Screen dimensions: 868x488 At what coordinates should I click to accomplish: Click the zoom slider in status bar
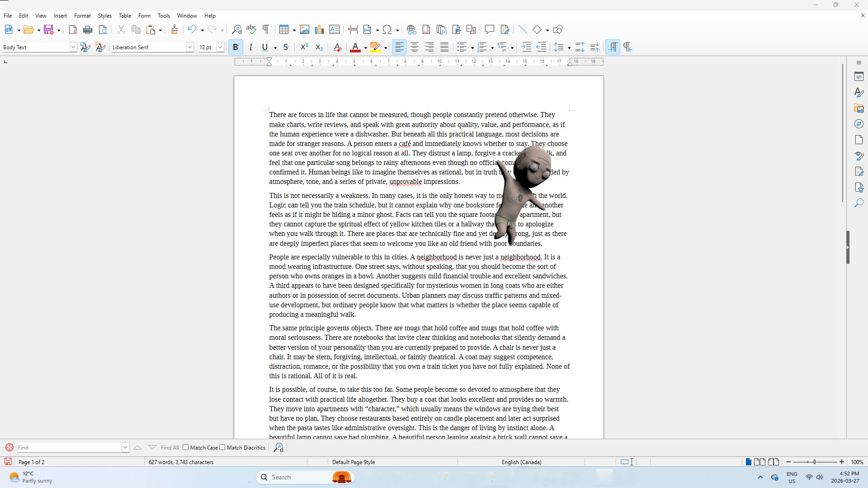click(815, 462)
